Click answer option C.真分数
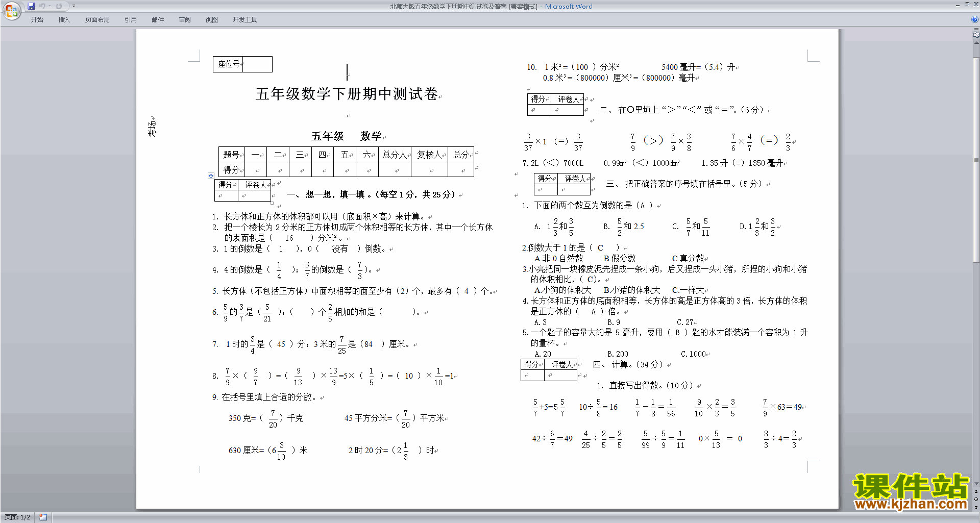This screenshot has height=523, width=980. [688, 258]
